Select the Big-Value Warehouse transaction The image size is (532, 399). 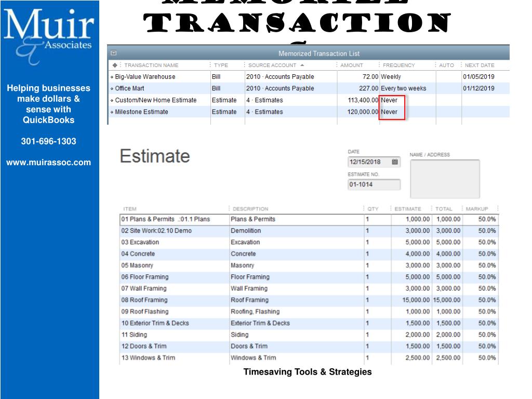pos(309,77)
